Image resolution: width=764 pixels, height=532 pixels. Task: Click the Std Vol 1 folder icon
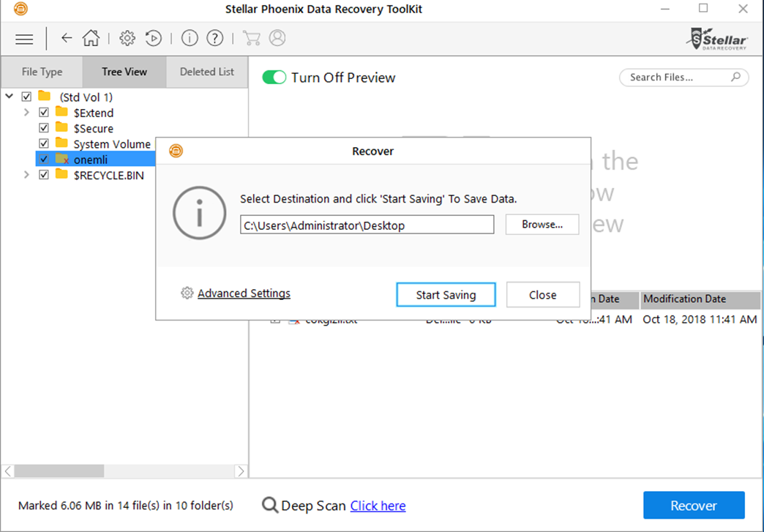click(x=45, y=95)
